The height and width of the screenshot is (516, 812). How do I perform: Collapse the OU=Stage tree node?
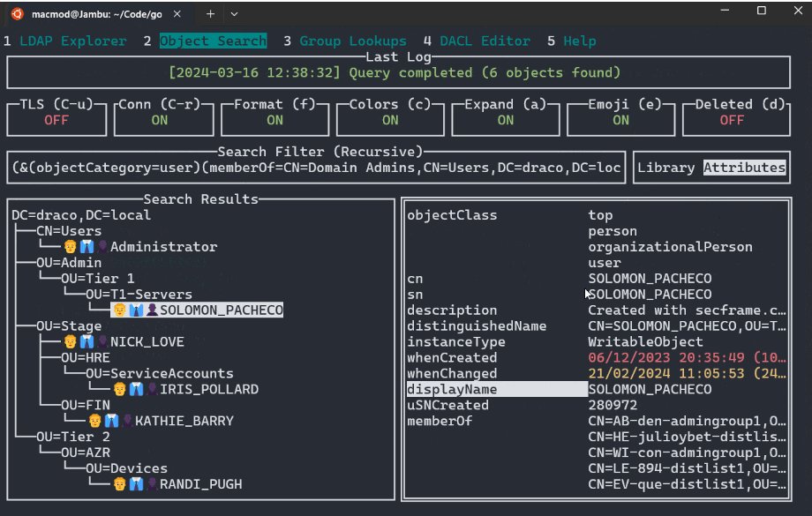point(68,326)
